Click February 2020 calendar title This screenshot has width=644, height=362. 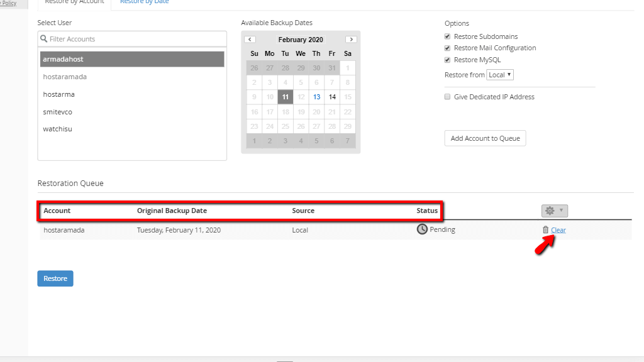point(301,40)
